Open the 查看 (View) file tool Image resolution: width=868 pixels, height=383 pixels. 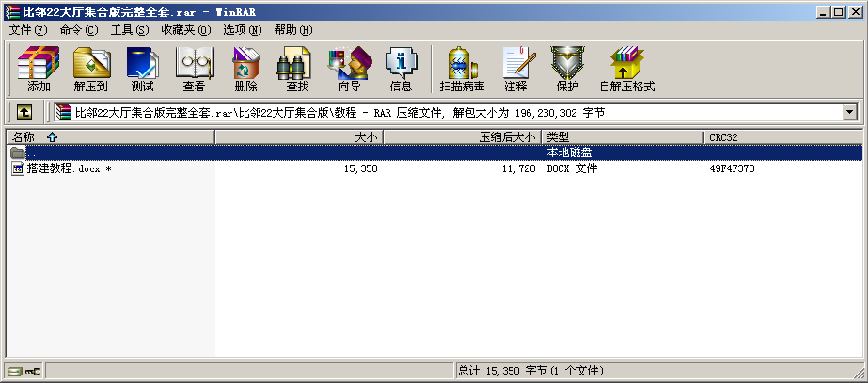[194, 69]
